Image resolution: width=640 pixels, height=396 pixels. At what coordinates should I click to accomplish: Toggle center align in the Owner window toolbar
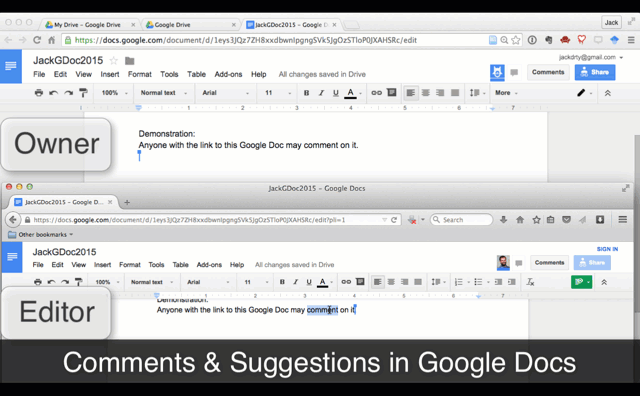[x=425, y=93]
